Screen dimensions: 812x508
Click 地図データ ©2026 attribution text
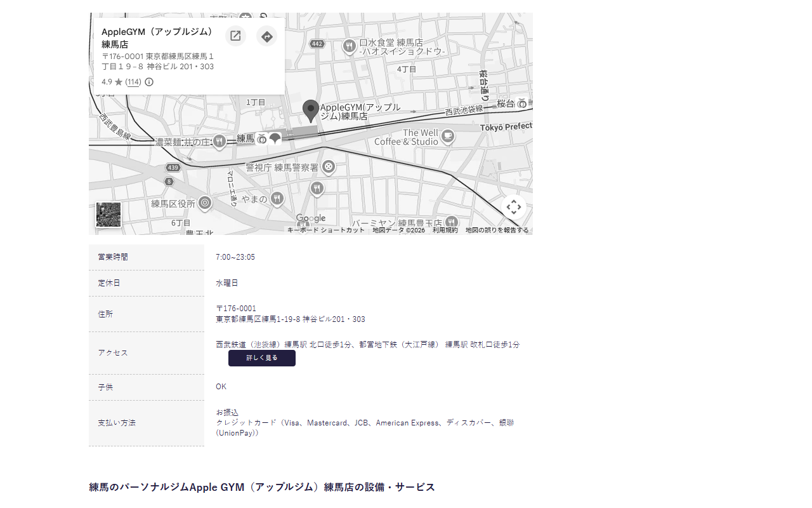coord(399,230)
